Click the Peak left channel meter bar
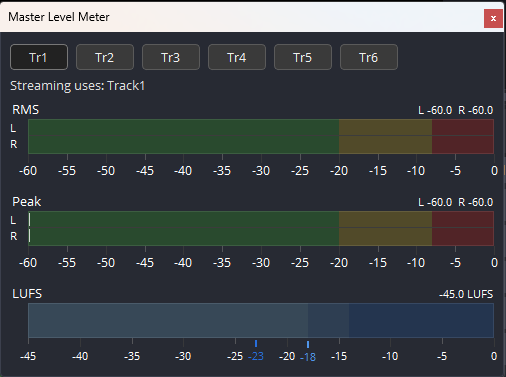 point(261,220)
